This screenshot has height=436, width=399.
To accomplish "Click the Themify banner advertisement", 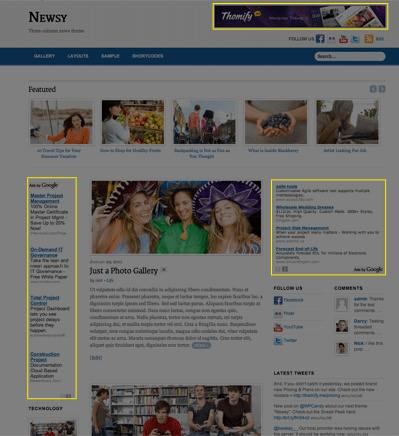I will [x=300, y=17].
